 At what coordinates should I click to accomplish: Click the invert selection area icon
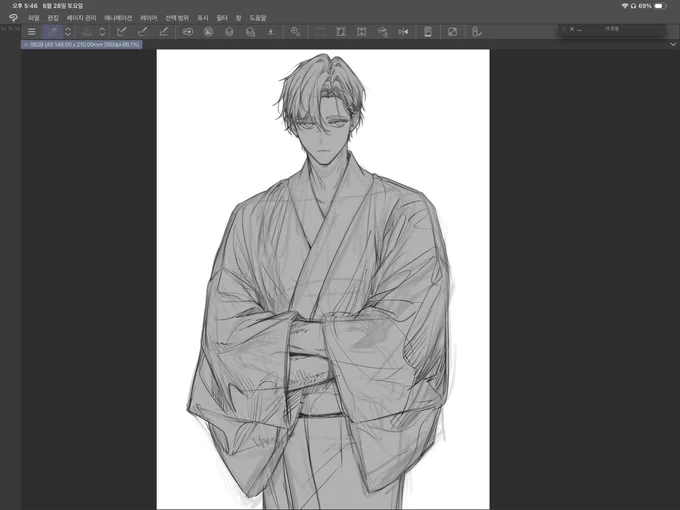click(x=341, y=32)
